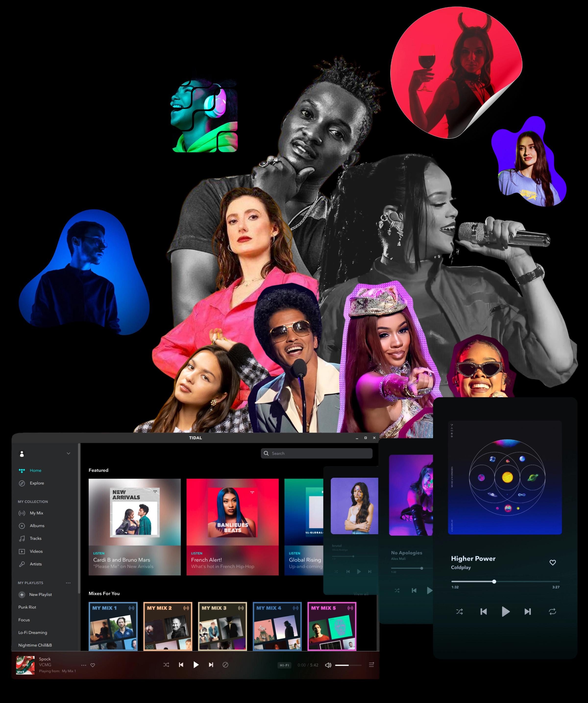The height and width of the screenshot is (703, 588).
Task: Favorite Spock with the heart icon
Action: (x=93, y=665)
